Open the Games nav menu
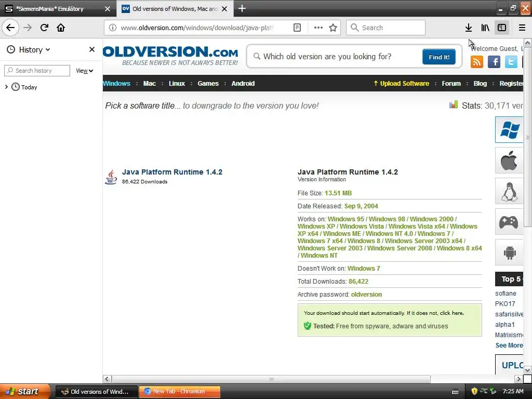The width and height of the screenshot is (532, 399). coord(208,84)
